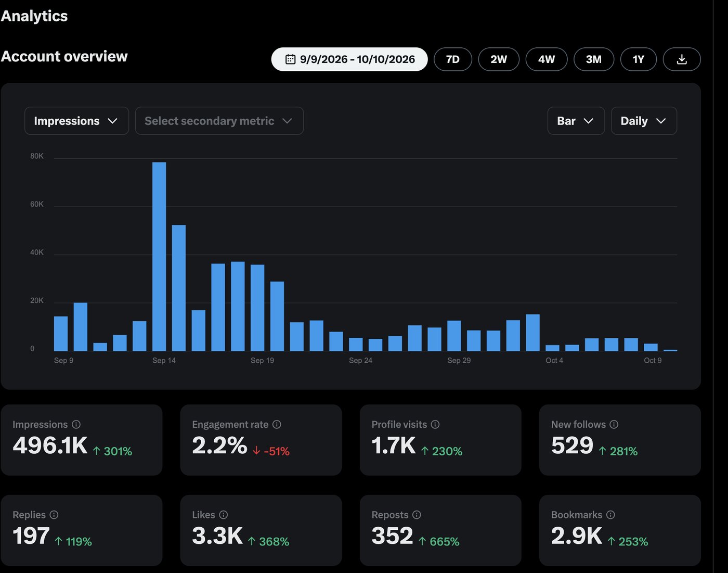This screenshot has width=728, height=573.
Task: Expand the Select secondary metric dropdown
Action: pyautogui.click(x=219, y=121)
